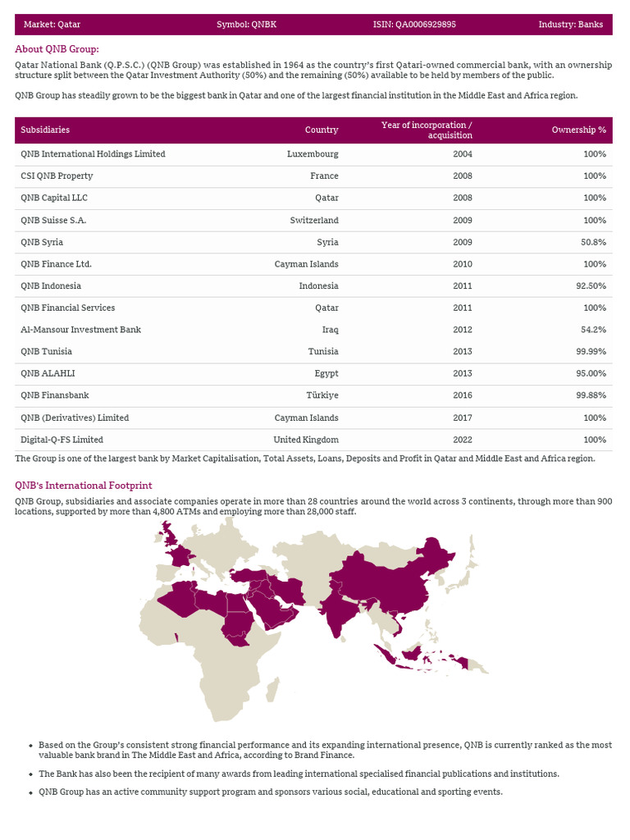Click the "Market: Qatar" header label

52,25
